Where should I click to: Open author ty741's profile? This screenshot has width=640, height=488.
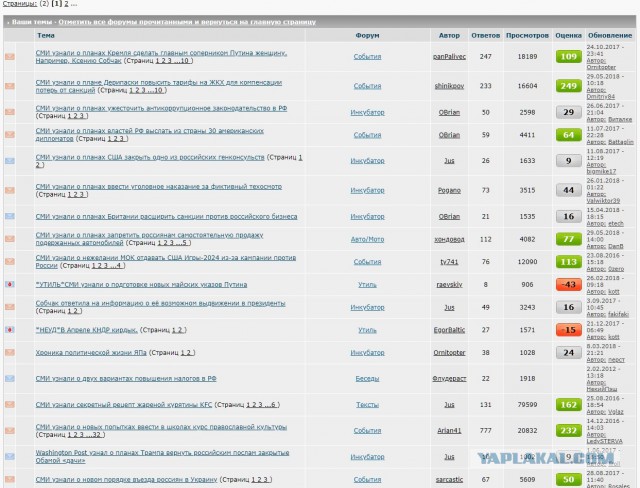tap(449, 262)
